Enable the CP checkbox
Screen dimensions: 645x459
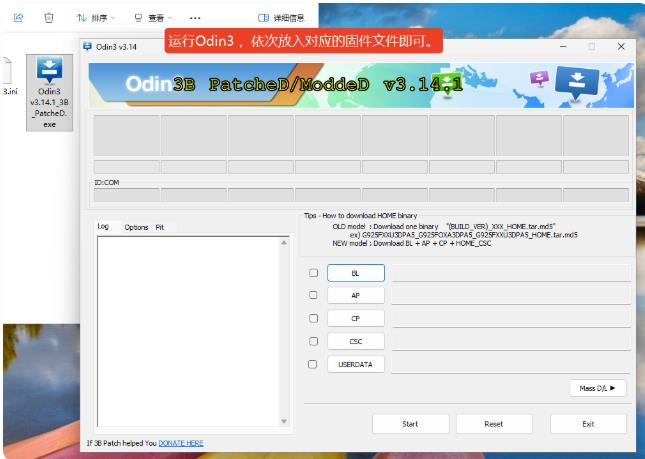[313, 318]
